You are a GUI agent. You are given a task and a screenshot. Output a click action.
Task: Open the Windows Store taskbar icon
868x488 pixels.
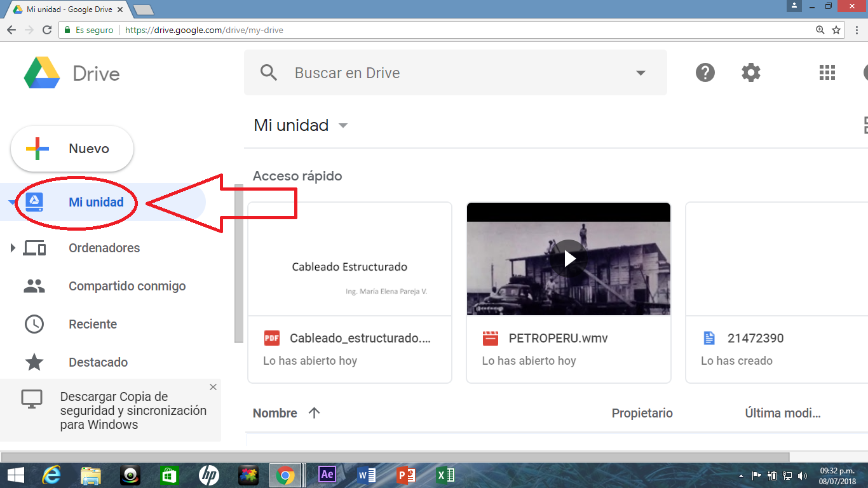pyautogui.click(x=169, y=475)
